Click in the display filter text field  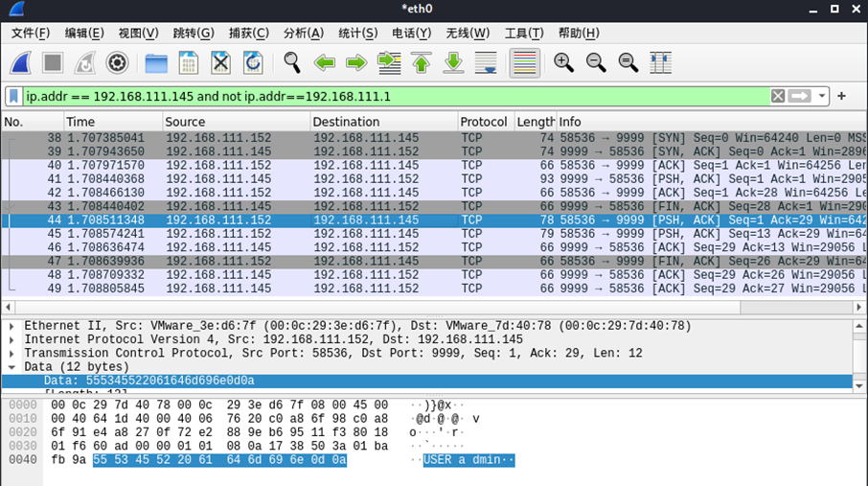[x=397, y=97]
